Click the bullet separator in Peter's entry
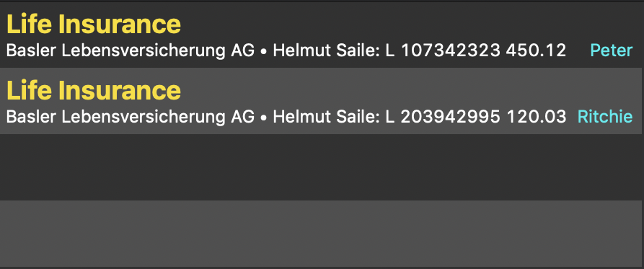The height and width of the screenshot is (269, 644). point(264,52)
